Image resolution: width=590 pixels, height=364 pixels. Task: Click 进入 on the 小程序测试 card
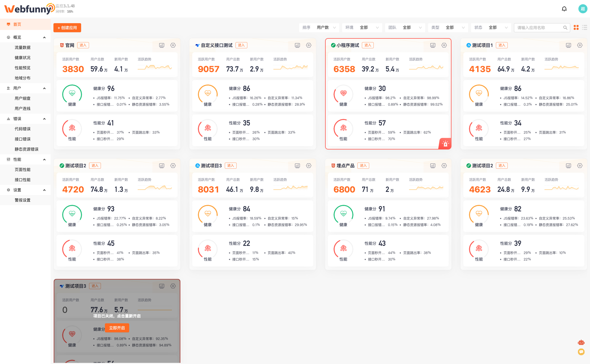pyautogui.click(x=368, y=45)
